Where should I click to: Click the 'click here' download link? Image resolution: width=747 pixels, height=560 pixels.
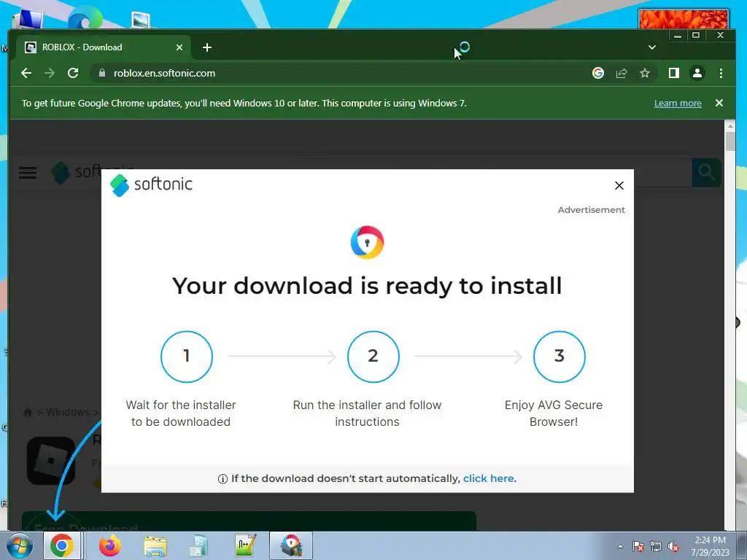[488, 478]
